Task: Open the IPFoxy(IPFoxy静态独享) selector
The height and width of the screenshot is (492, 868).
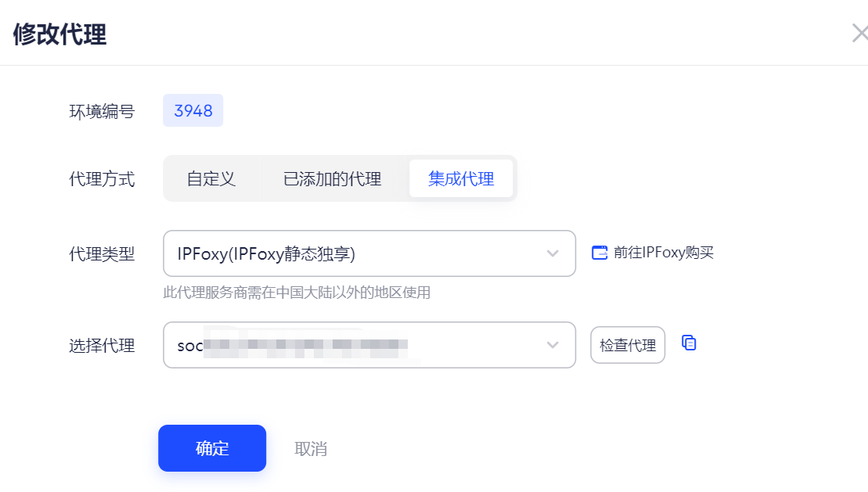Action: (x=368, y=253)
